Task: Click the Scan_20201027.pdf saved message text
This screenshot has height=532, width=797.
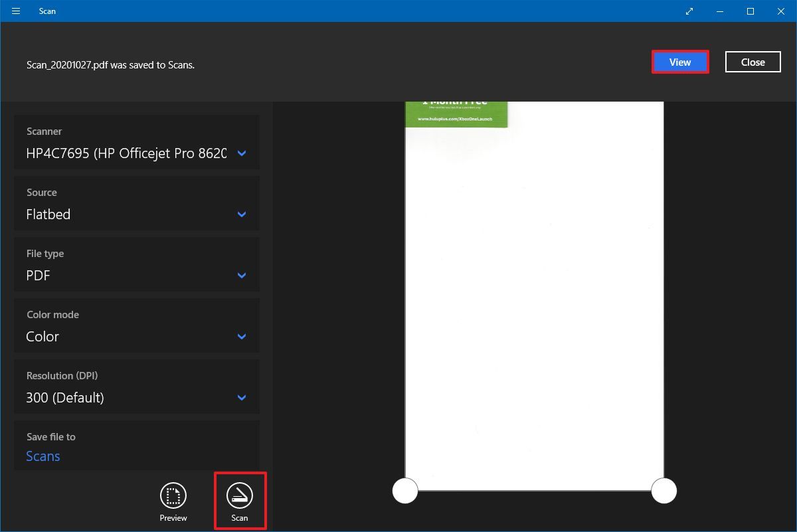Action: [110, 64]
